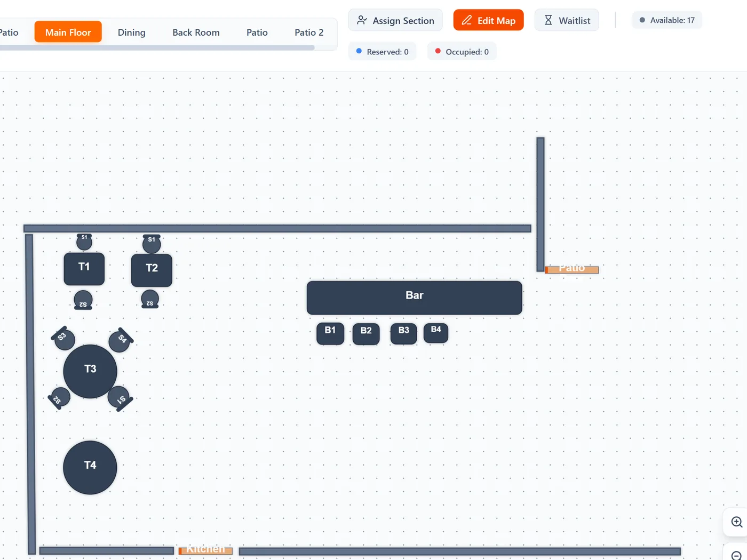Viewport: 747px width, 560px height.
Task: Click the Available: 17 status badge
Action: [x=667, y=20]
